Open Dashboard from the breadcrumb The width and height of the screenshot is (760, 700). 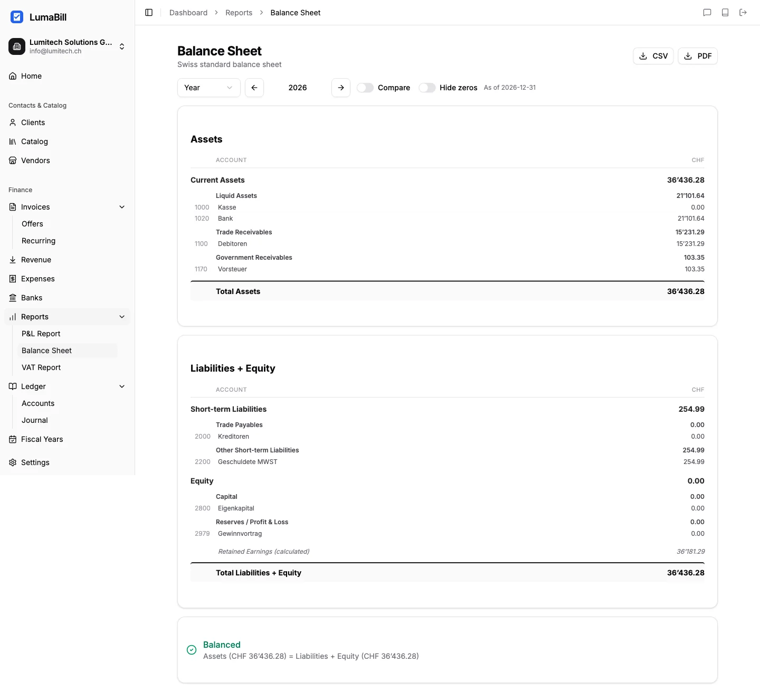point(188,13)
